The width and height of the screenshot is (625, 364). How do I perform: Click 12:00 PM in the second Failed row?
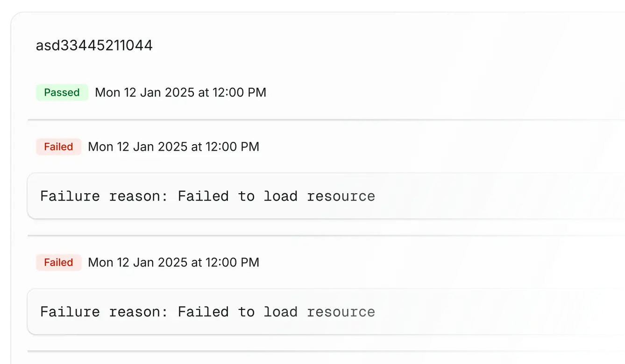coord(232,262)
